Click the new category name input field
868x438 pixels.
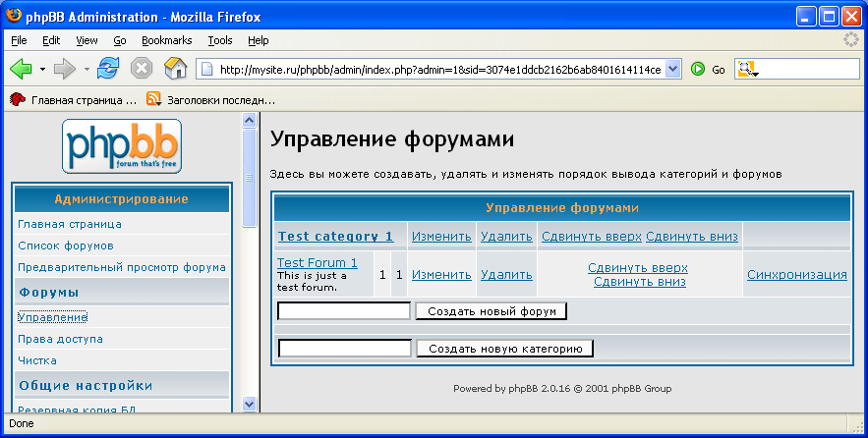[344, 349]
